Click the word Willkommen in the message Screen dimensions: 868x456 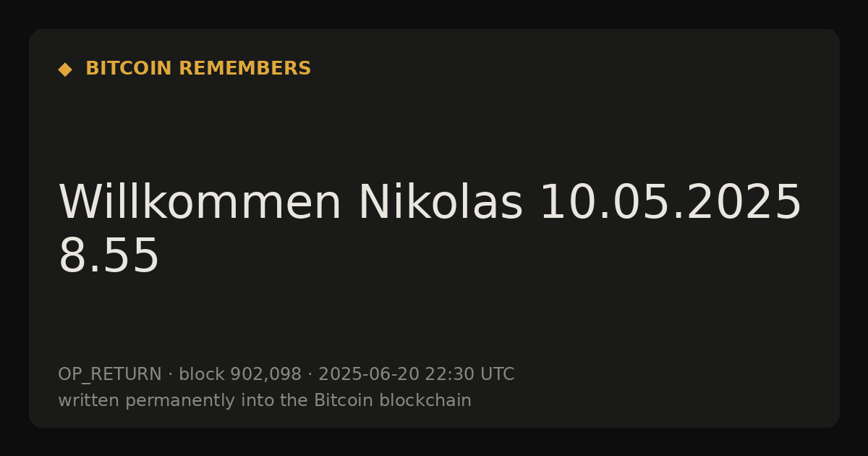200,202
